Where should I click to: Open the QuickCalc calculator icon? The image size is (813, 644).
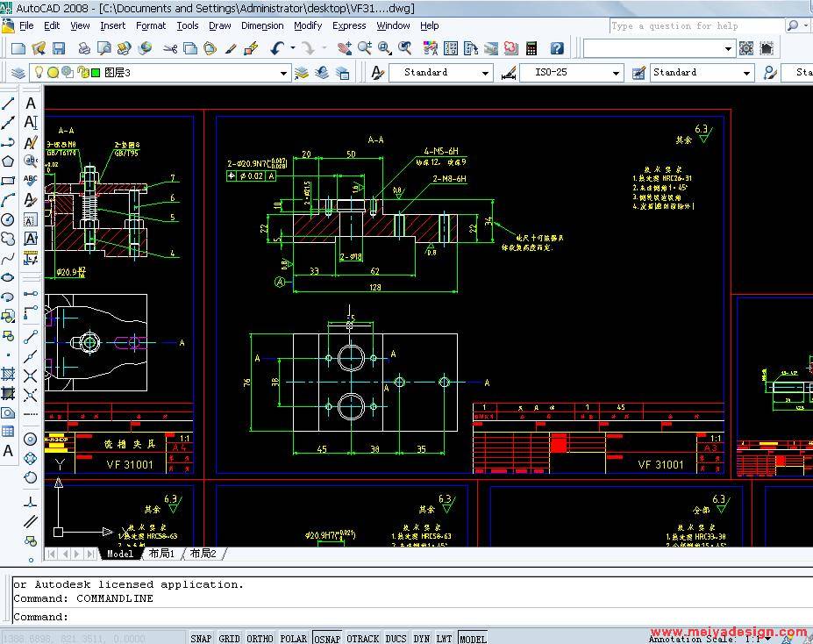coord(533,47)
